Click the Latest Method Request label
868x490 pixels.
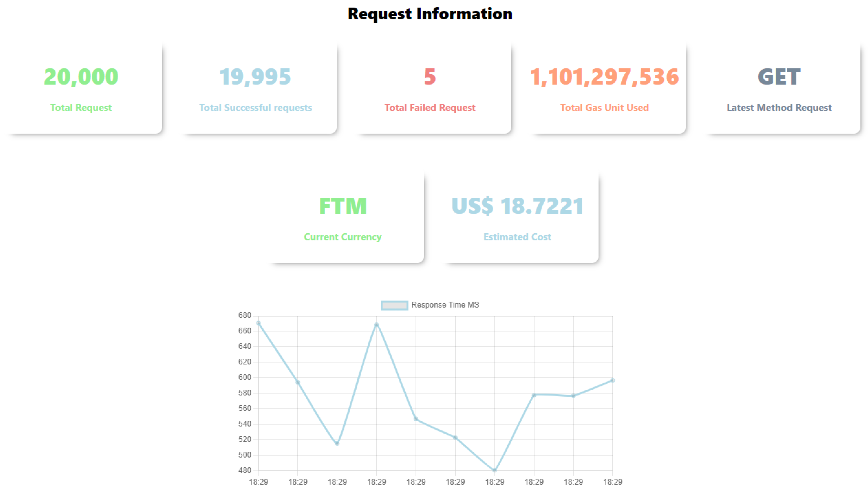click(x=779, y=108)
